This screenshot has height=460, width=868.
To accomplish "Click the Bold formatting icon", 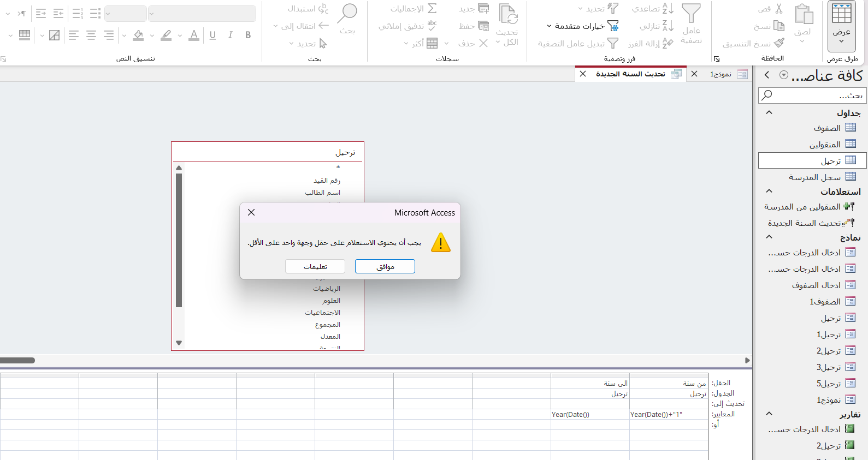I will click(x=248, y=35).
